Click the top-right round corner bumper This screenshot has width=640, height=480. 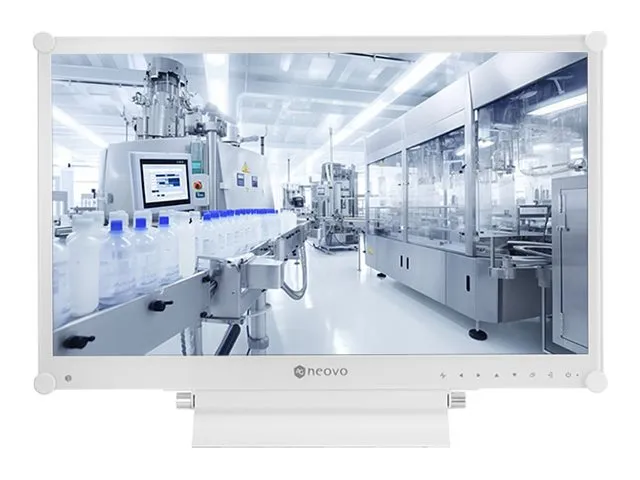(596, 42)
